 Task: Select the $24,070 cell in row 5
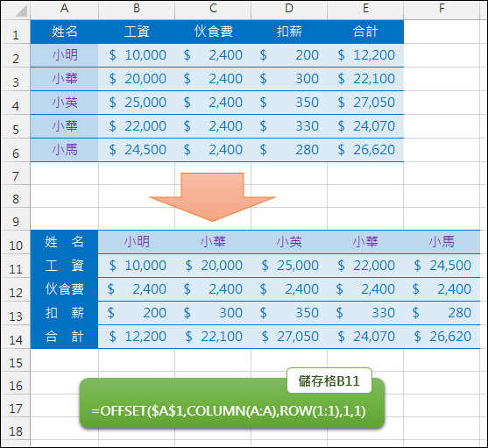365,126
